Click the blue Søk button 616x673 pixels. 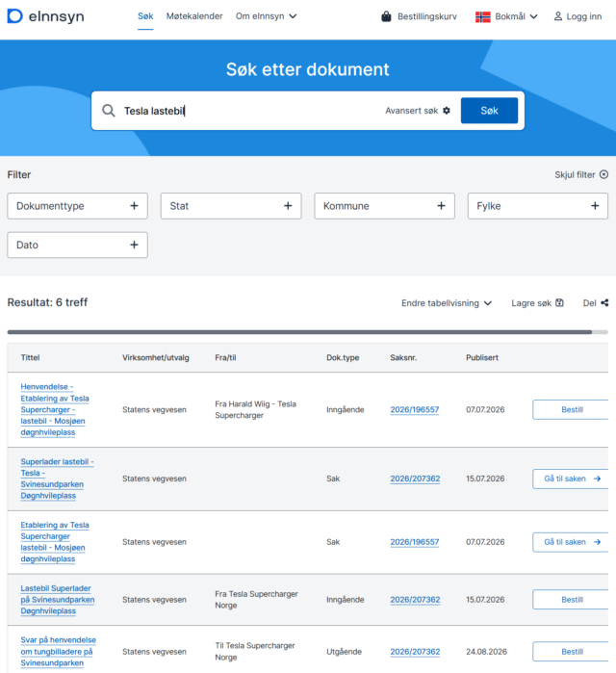click(490, 111)
